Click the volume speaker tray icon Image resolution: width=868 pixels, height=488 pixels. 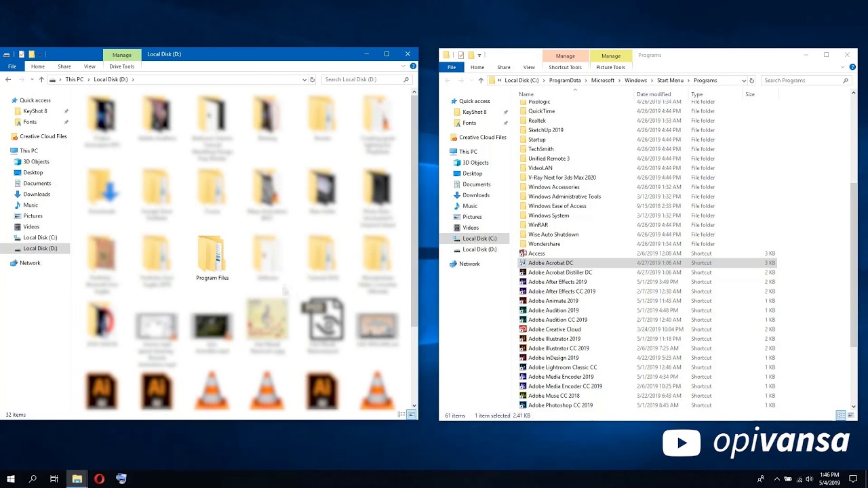[x=809, y=479]
